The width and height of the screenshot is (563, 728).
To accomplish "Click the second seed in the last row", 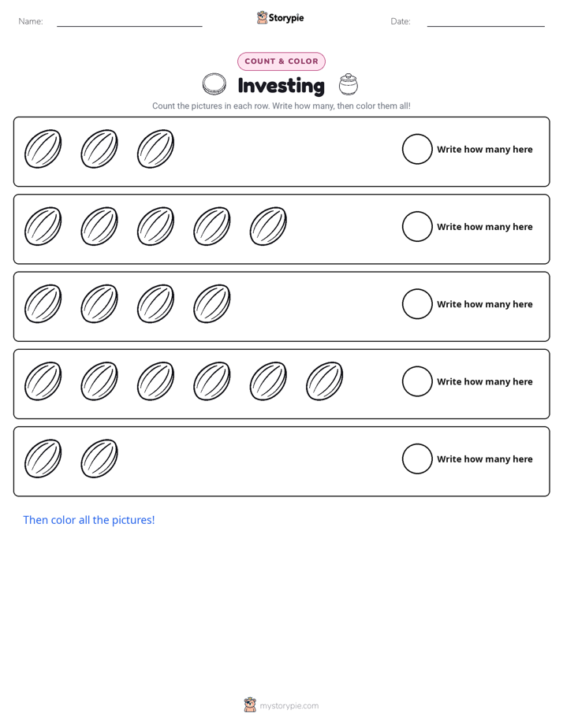I will [x=99, y=459].
